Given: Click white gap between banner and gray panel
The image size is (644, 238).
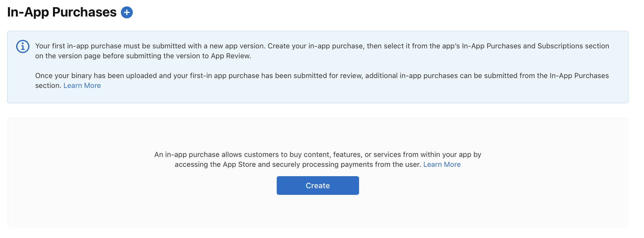Looking at the screenshot, I should click(317, 110).
